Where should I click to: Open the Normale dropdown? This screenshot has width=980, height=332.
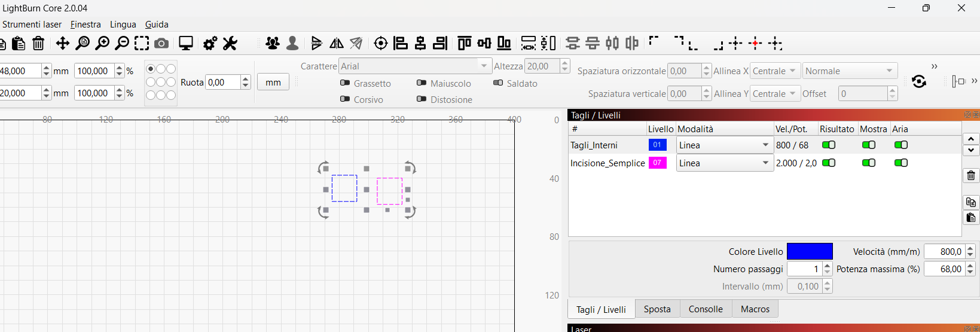tap(849, 71)
